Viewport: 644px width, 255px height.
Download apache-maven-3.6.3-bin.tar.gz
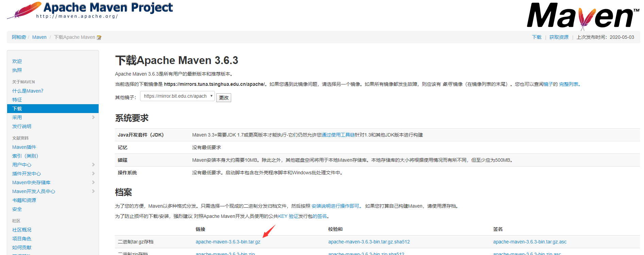coord(228,242)
